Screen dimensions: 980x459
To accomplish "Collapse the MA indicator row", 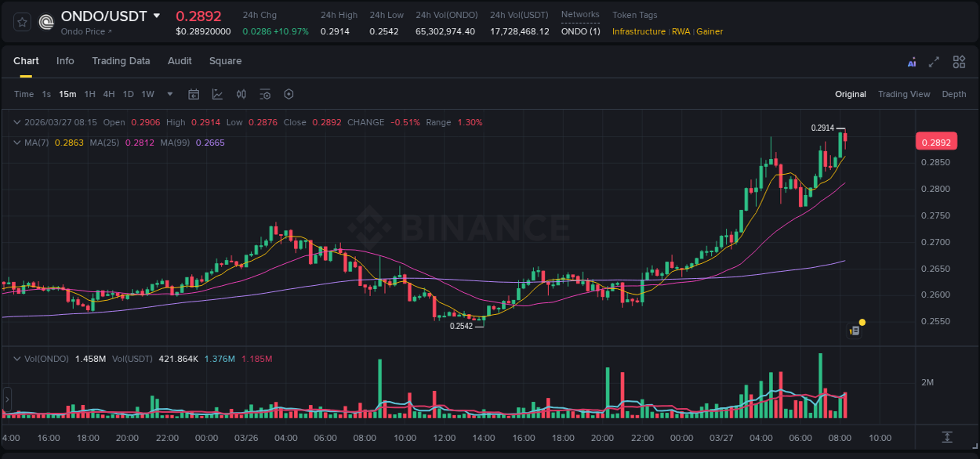I will tap(16, 143).
